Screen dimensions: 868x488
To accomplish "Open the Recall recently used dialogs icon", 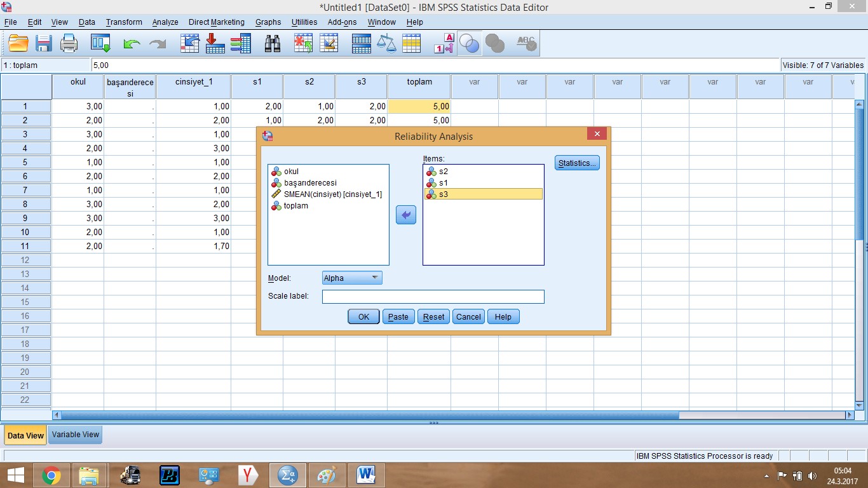I will point(100,43).
